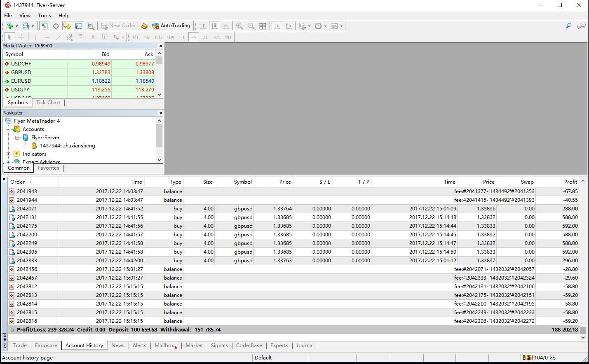Image resolution: width=589 pixels, height=364 pixels.
Task: Toggle the Market Watch window icon
Action: click(x=44, y=26)
